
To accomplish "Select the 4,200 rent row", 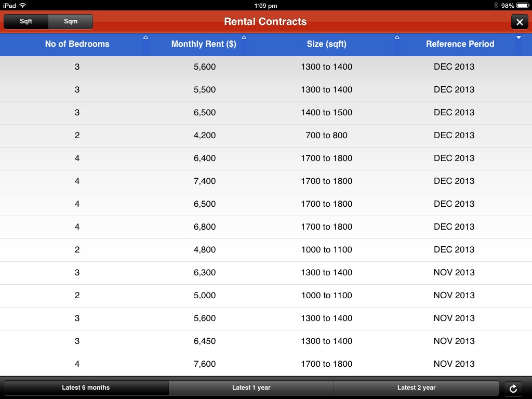I will click(x=205, y=135).
